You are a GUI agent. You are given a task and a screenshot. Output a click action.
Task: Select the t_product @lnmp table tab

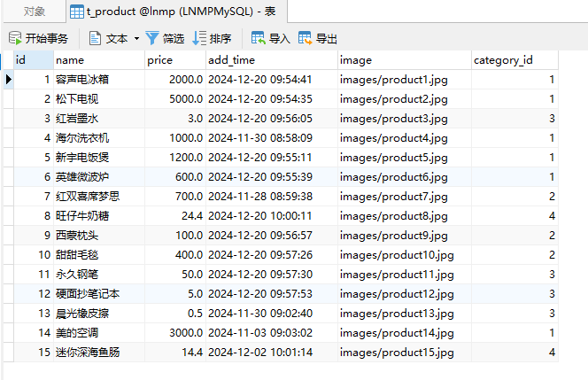click(x=177, y=12)
